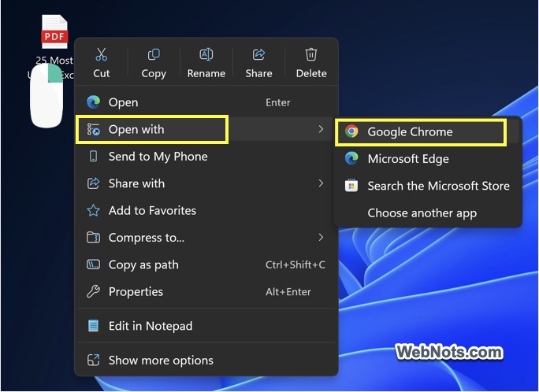Choose Edit in Notepad
539x392 pixels.
pyautogui.click(x=206, y=326)
